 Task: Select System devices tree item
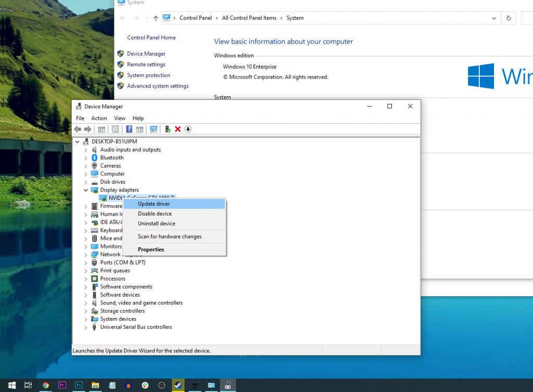click(118, 319)
